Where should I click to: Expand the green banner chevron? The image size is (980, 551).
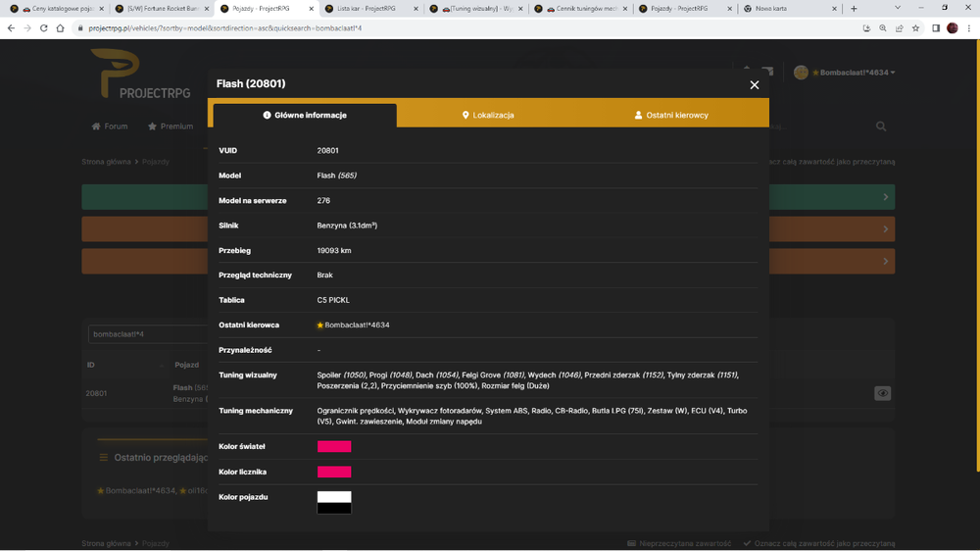(x=886, y=197)
